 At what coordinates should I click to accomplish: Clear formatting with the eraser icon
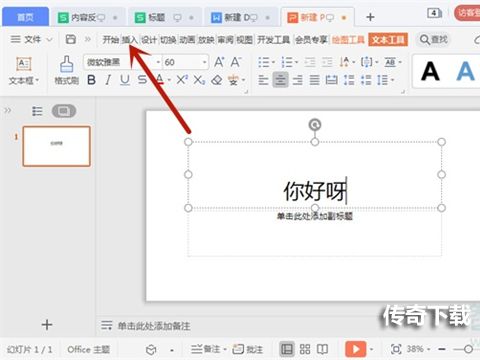tap(217, 80)
